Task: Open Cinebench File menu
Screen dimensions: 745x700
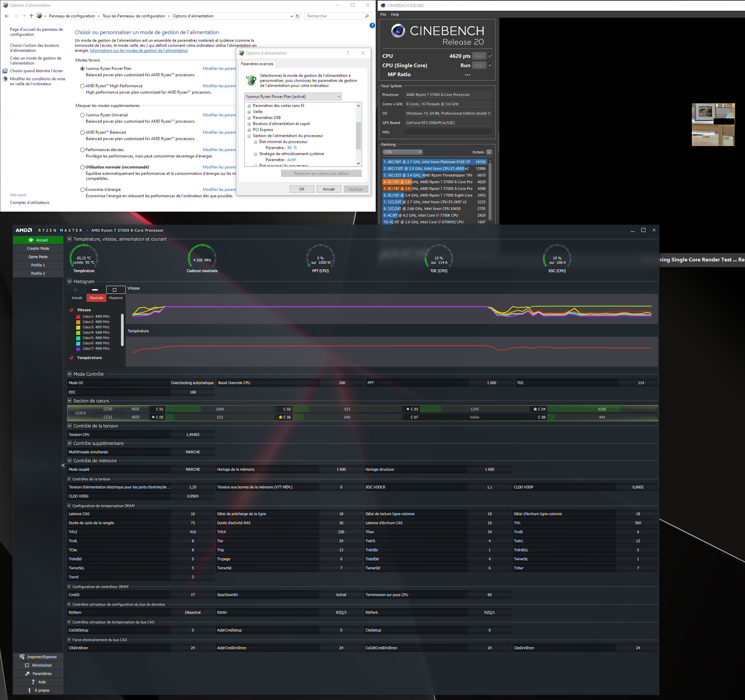Action: point(383,15)
